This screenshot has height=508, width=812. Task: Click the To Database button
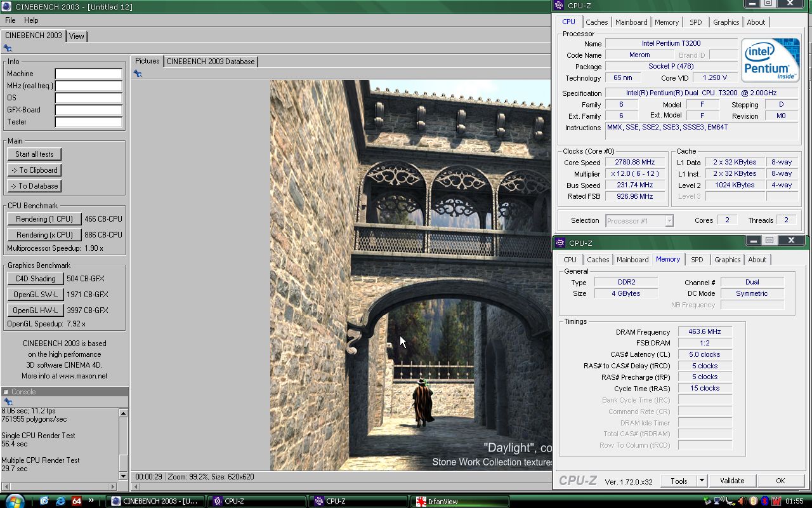(34, 186)
